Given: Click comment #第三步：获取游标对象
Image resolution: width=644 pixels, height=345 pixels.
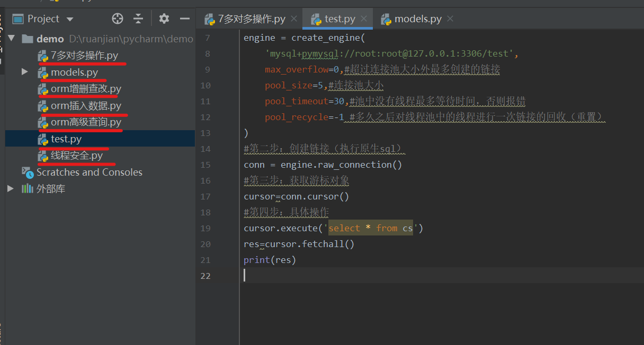Looking at the screenshot, I should point(297,180).
